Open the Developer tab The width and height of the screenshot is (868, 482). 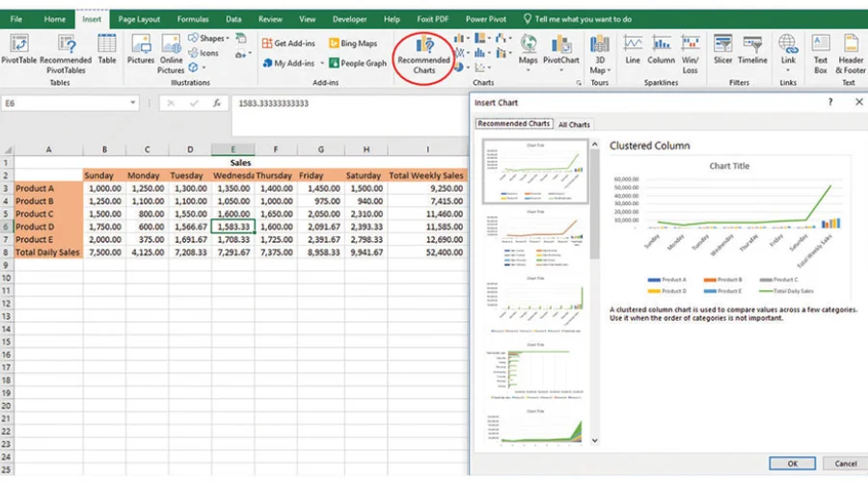click(x=349, y=19)
